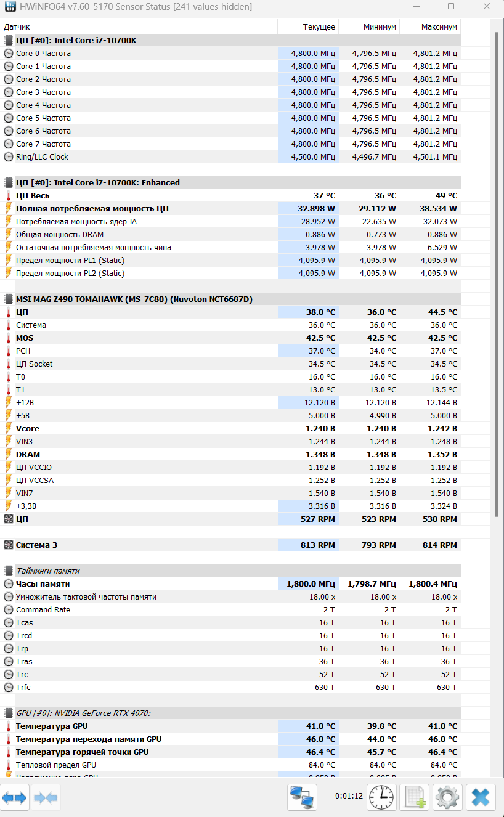Select the +5В voltage row
Screen dimensions: 504x817
coord(230,416)
